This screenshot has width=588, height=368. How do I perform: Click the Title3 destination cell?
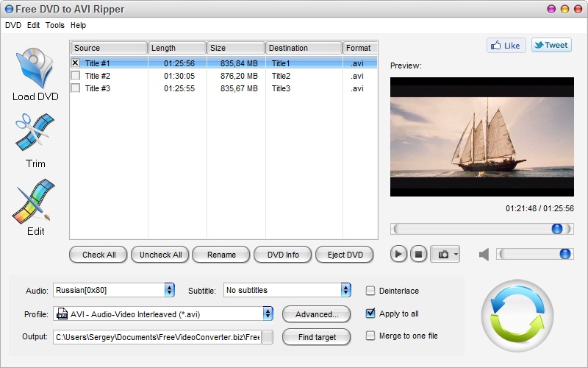pos(281,88)
